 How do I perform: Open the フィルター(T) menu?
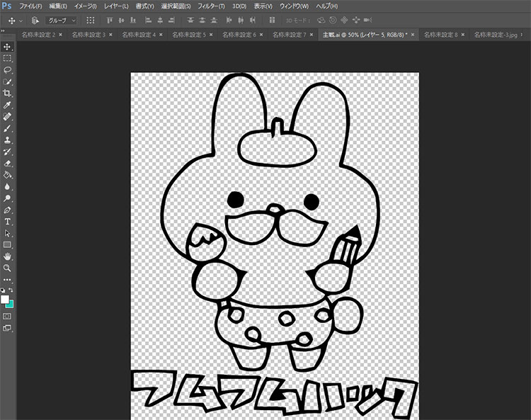[211, 6]
